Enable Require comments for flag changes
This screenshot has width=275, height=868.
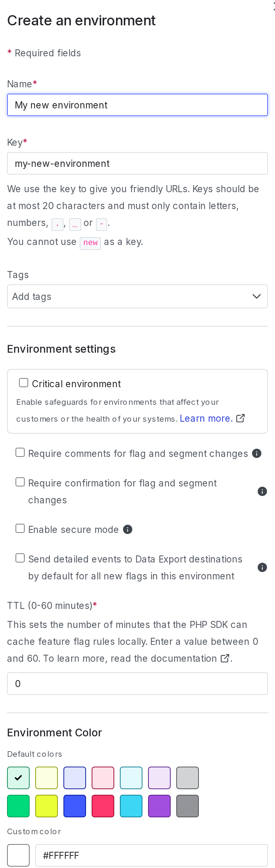pyautogui.click(x=20, y=452)
